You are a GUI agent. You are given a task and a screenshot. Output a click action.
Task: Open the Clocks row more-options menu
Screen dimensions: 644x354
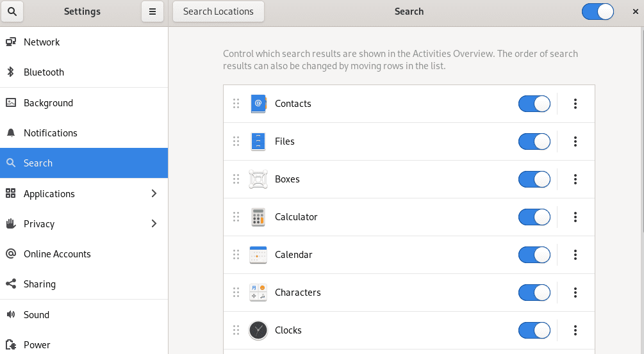(x=575, y=330)
